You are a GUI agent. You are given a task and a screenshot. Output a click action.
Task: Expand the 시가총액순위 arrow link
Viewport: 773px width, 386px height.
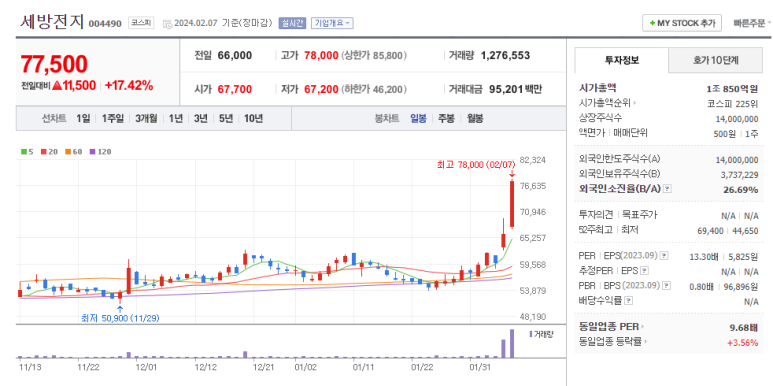[x=634, y=104]
